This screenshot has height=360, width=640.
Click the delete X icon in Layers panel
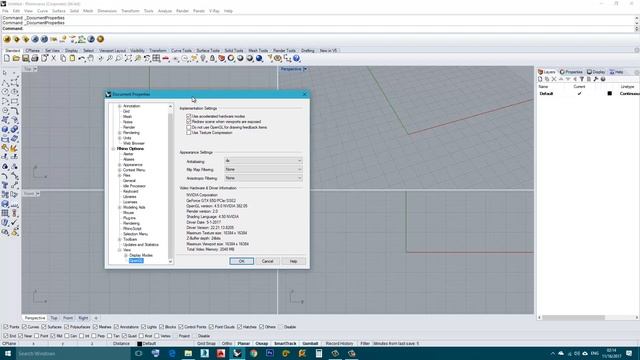click(x=554, y=79)
